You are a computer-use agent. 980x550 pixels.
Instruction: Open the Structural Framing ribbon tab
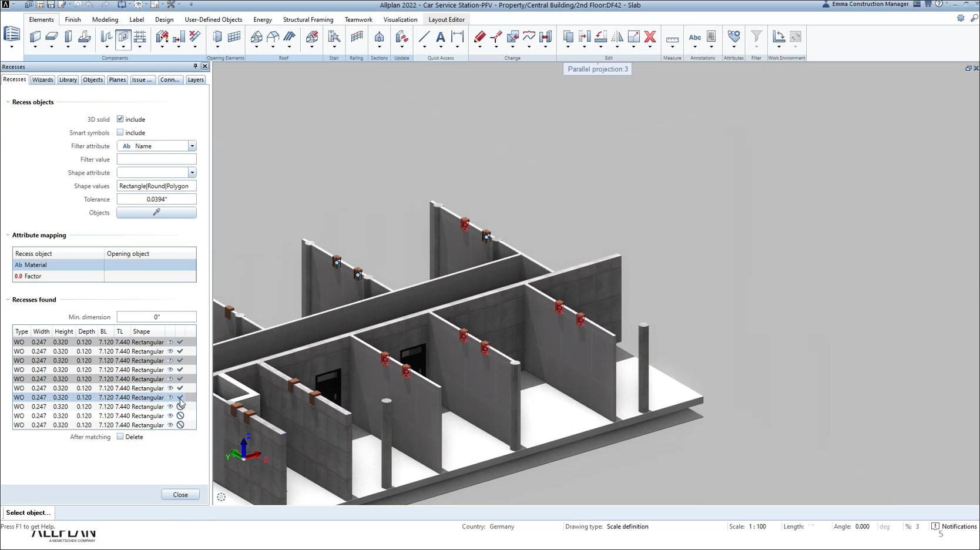click(x=308, y=19)
